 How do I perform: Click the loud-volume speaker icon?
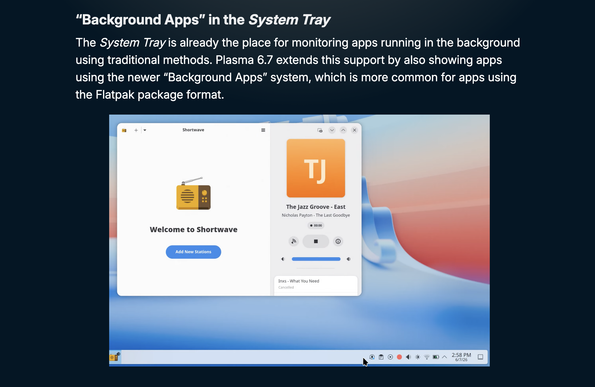[348, 259]
